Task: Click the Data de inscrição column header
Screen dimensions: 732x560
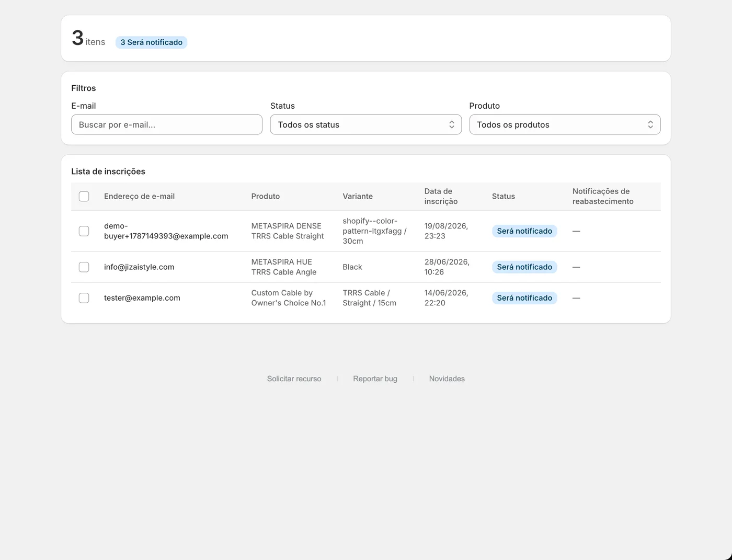Action: (x=441, y=197)
